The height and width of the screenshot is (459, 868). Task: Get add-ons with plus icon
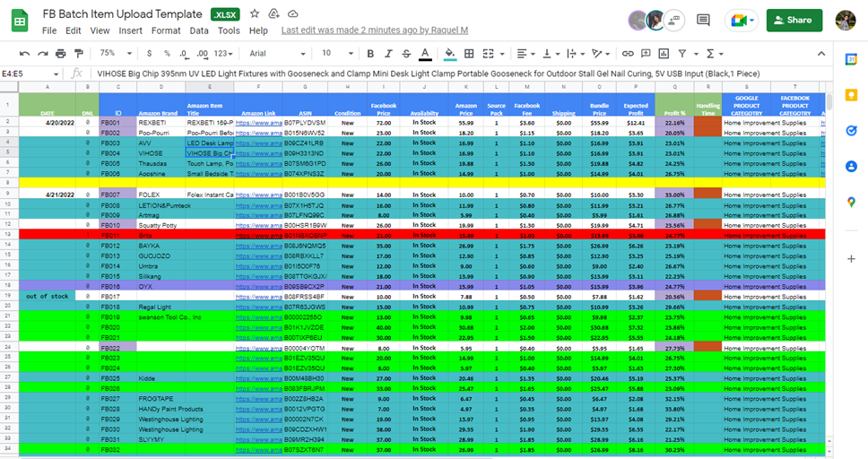[851, 258]
